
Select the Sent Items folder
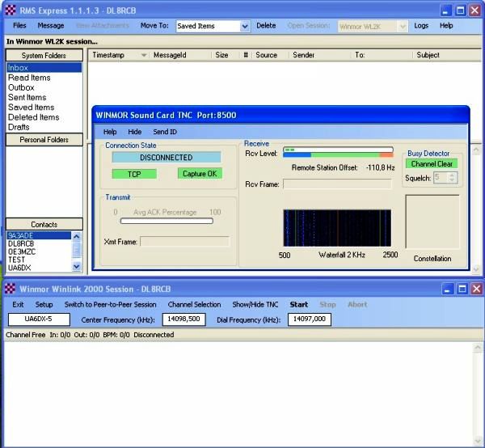pyautogui.click(x=27, y=98)
